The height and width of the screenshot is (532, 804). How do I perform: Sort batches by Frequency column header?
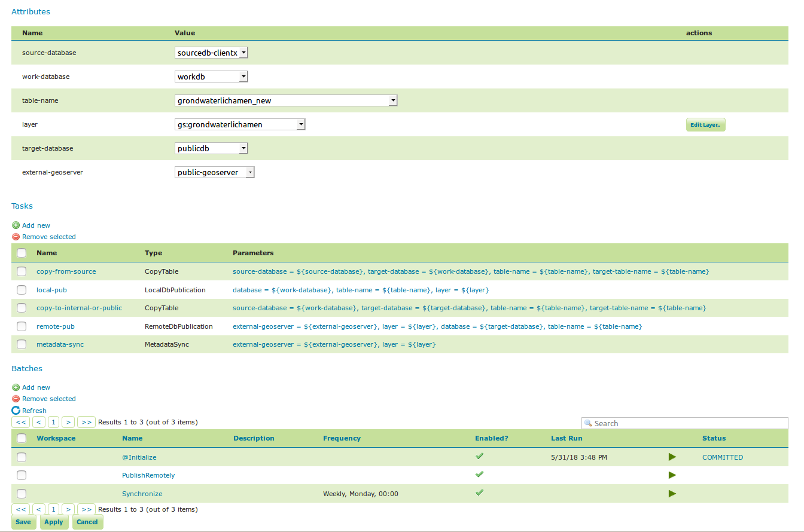(342, 438)
